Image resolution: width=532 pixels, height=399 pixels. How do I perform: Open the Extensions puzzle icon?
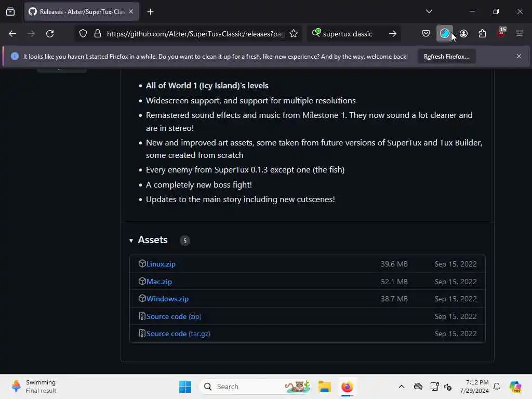coord(483,33)
